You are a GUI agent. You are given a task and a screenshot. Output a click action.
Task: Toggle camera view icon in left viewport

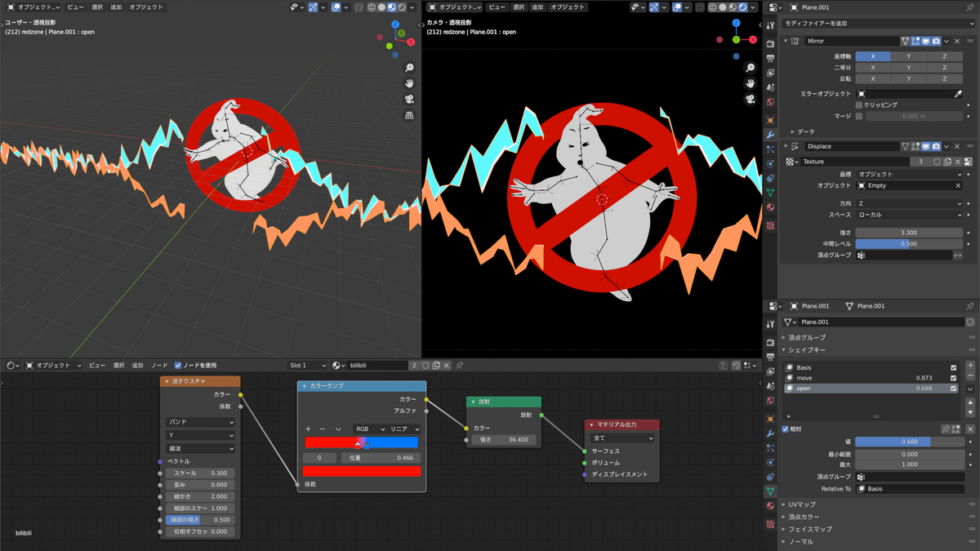click(409, 99)
